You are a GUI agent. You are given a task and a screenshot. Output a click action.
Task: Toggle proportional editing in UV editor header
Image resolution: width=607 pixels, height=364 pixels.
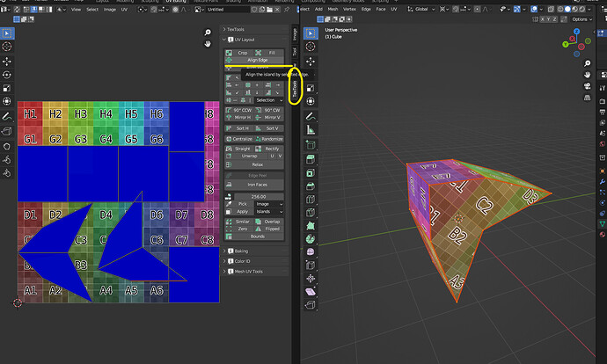click(x=175, y=10)
